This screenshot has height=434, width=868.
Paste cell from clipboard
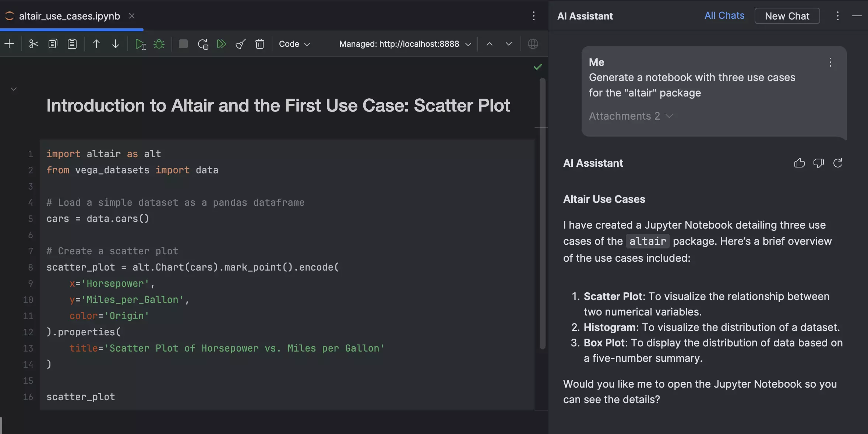[x=72, y=44]
